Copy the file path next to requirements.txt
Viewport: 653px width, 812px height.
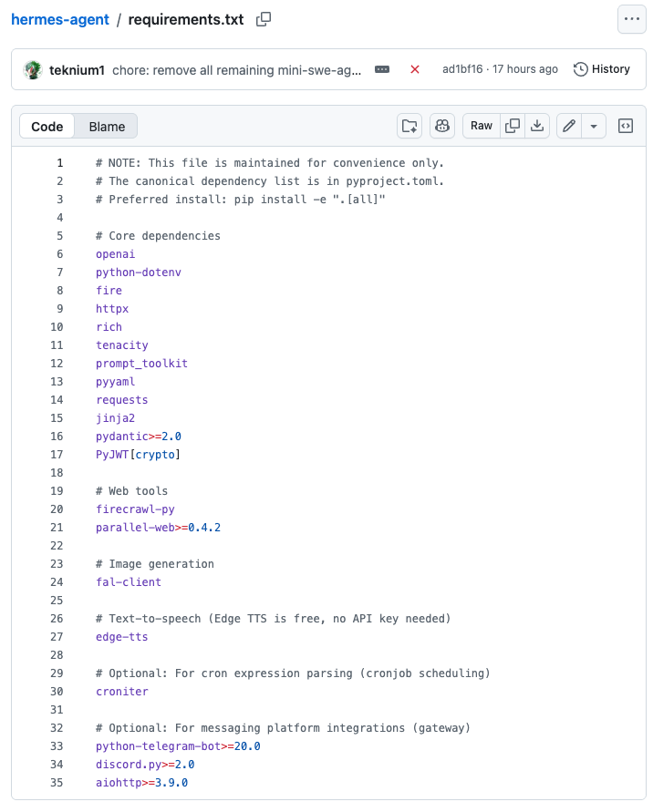[264, 20]
